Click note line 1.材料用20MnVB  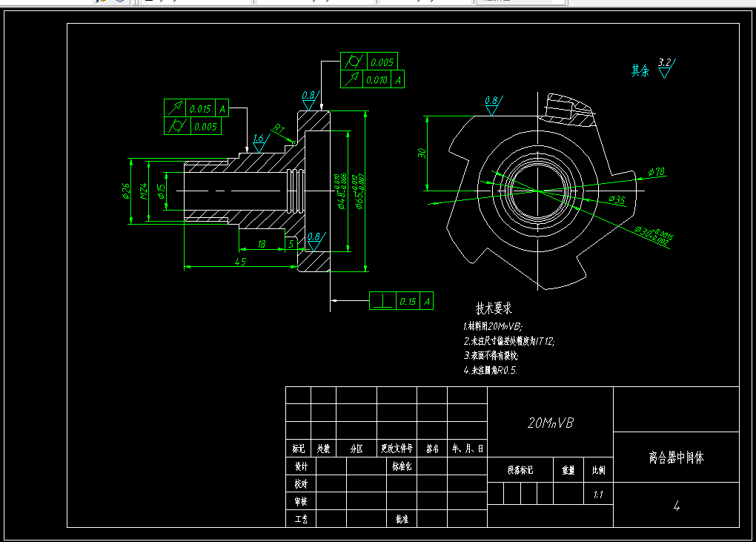click(x=492, y=326)
